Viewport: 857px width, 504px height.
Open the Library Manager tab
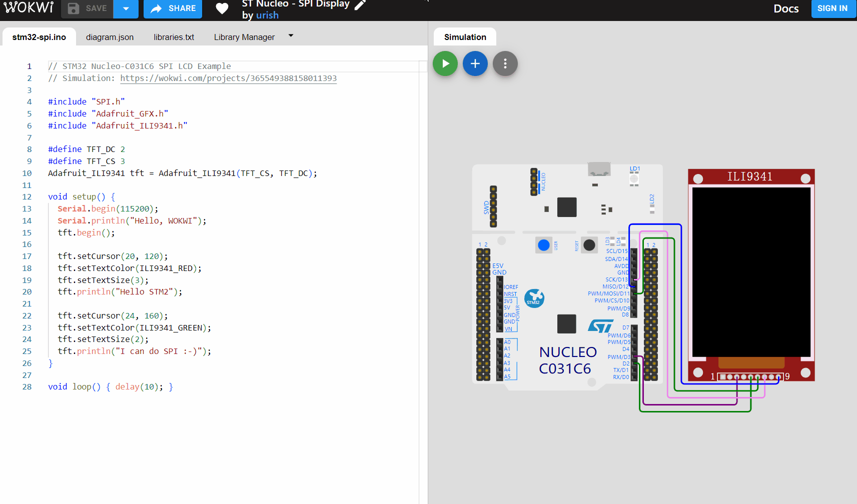pos(244,37)
